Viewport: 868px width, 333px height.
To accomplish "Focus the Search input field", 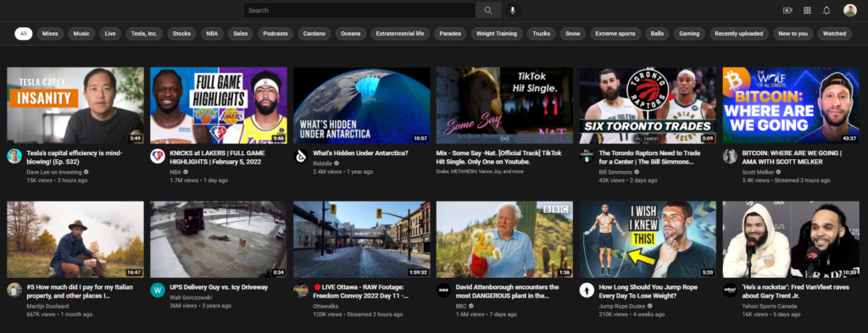I will (359, 10).
